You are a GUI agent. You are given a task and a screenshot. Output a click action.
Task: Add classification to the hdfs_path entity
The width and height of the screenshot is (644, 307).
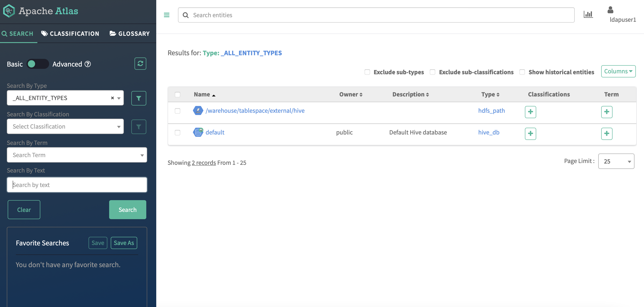(x=530, y=112)
